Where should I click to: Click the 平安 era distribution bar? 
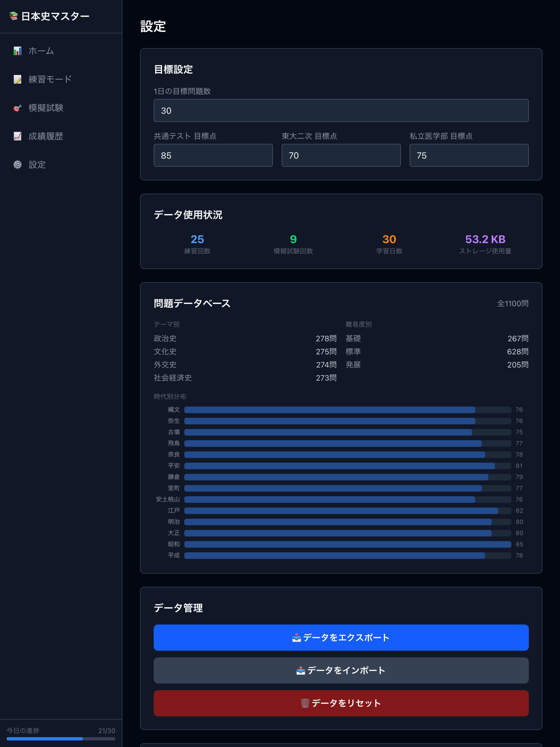pos(348,466)
